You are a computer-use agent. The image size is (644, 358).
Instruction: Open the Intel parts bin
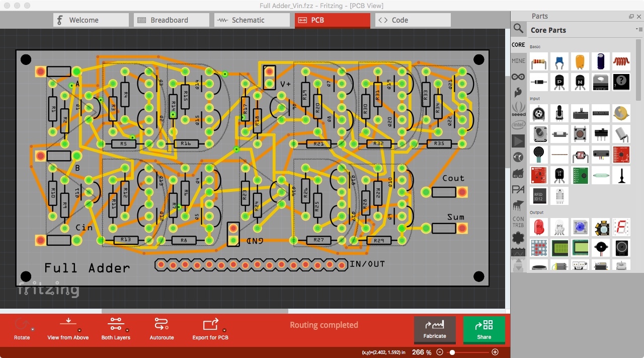point(518,124)
